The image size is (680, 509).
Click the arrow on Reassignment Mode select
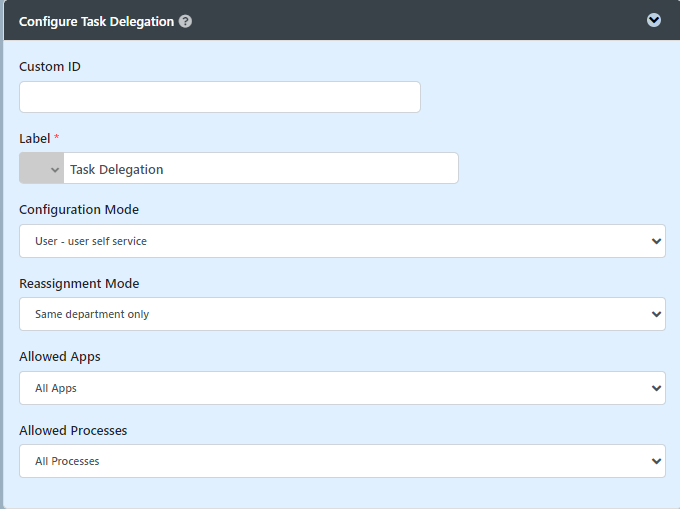pyautogui.click(x=656, y=314)
